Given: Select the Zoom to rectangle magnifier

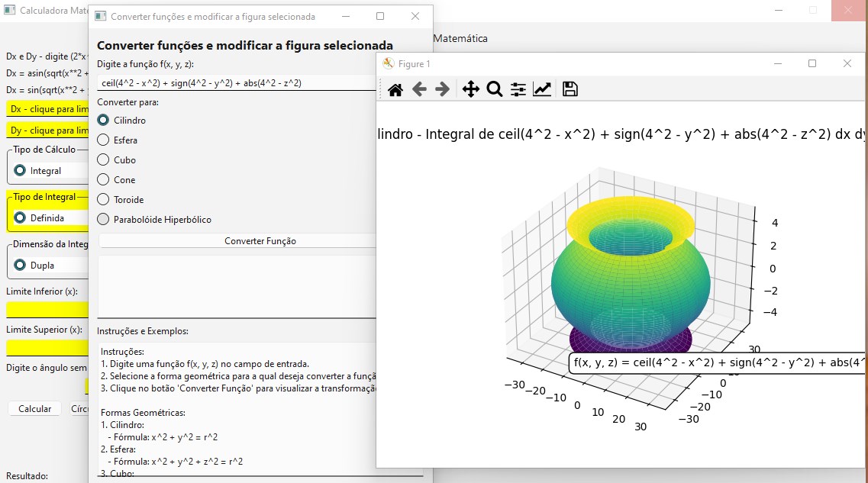Looking at the screenshot, I should [x=495, y=89].
